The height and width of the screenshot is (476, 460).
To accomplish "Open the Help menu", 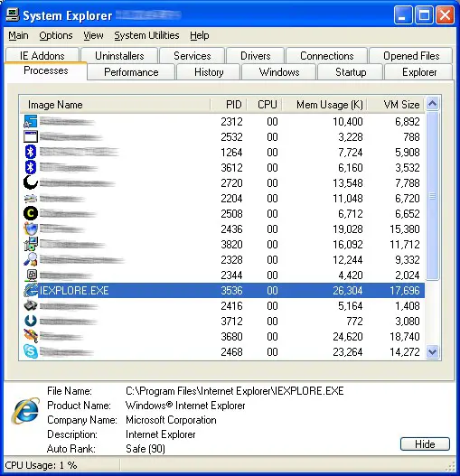I will (x=200, y=35).
